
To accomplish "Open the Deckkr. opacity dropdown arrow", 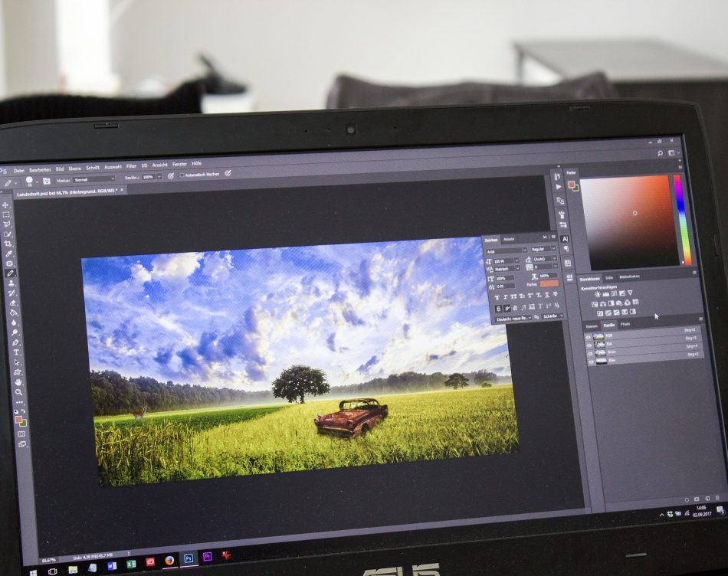I will [x=159, y=177].
